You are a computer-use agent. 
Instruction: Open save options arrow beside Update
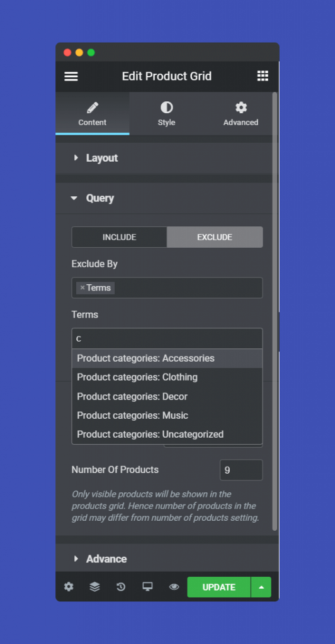[x=261, y=587]
